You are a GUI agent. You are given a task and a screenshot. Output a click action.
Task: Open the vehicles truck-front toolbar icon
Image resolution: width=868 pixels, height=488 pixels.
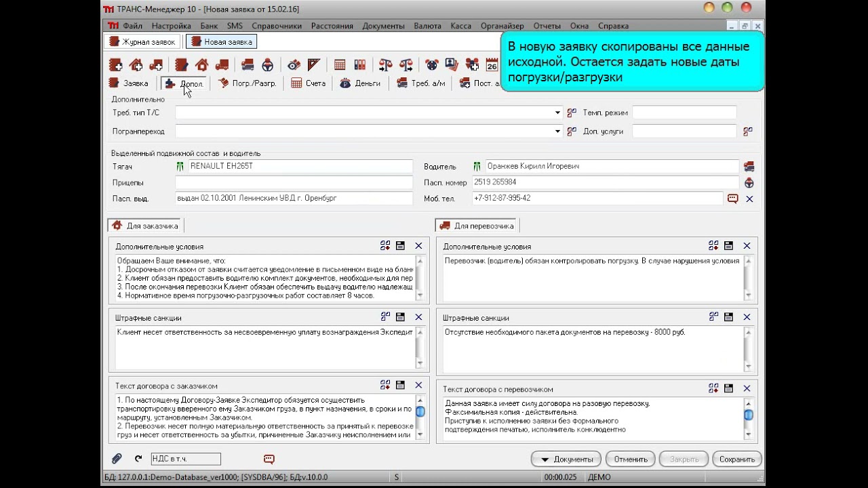point(248,65)
